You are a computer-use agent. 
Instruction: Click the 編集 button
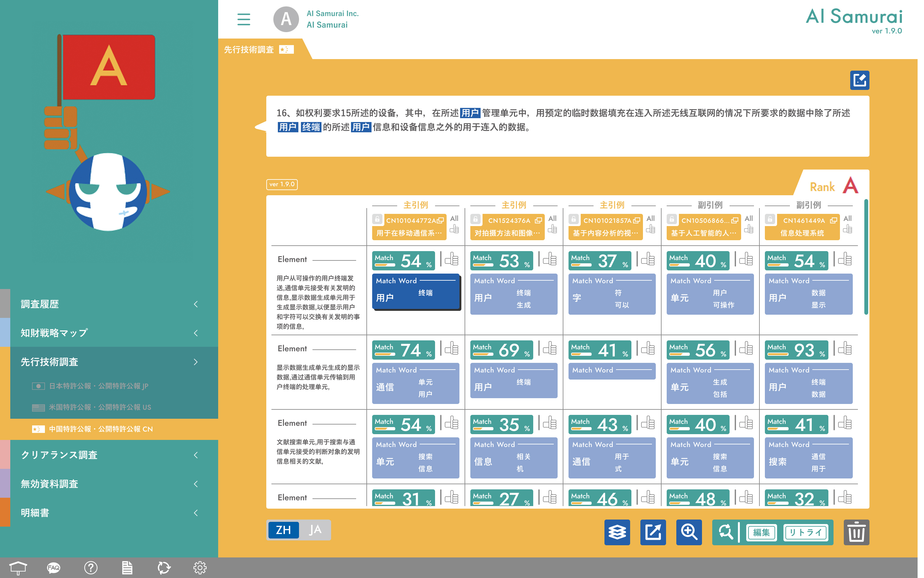pyautogui.click(x=761, y=532)
